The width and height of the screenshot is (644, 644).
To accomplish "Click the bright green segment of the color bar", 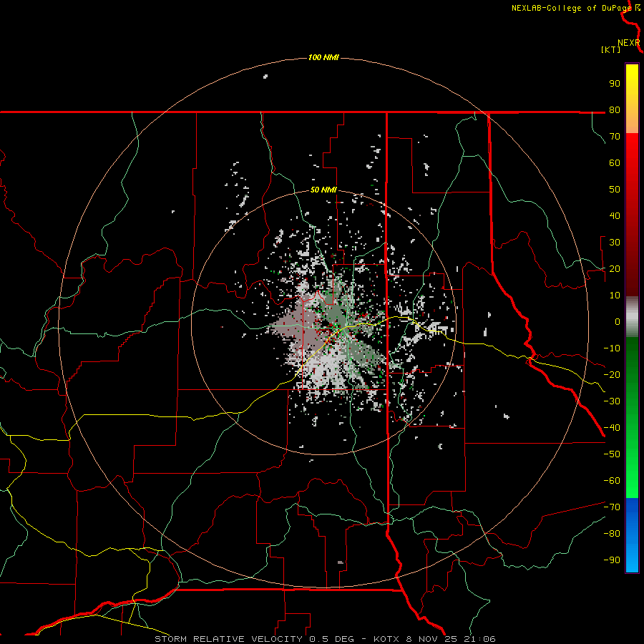I will click(632, 417).
